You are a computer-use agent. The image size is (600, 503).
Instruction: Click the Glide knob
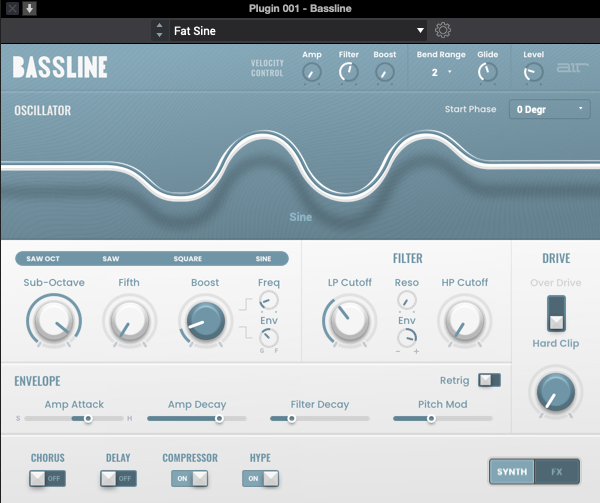(x=487, y=71)
